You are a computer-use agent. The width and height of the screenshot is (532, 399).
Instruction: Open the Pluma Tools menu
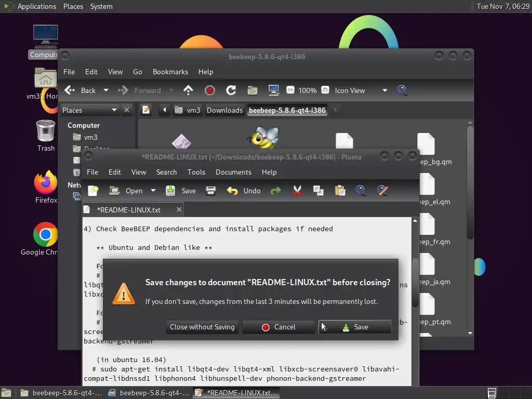(x=196, y=172)
